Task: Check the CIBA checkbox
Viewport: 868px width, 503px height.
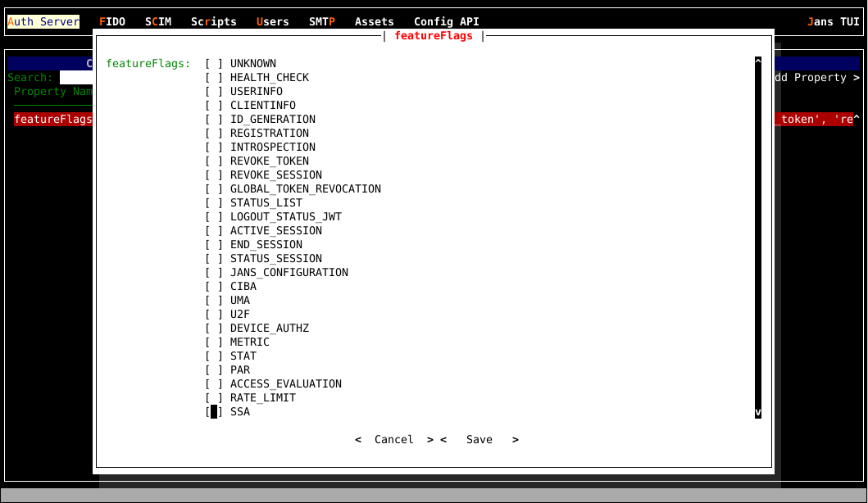Action: 214,287
